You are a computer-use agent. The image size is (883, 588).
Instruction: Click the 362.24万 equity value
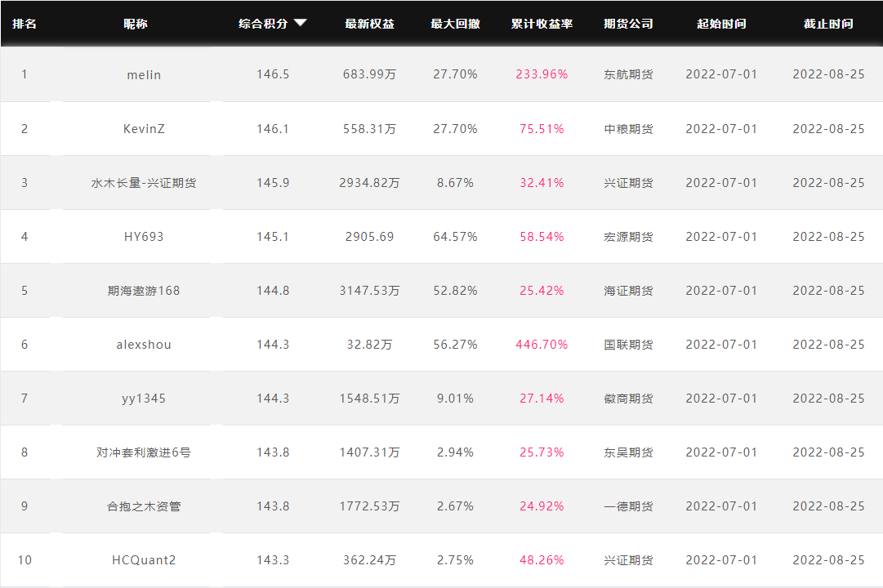(369, 560)
